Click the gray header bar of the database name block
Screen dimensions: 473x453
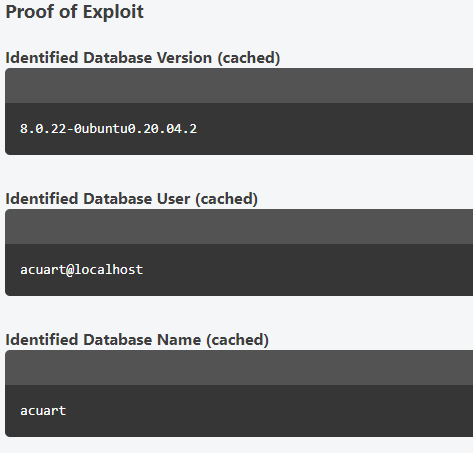tap(239, 368)
